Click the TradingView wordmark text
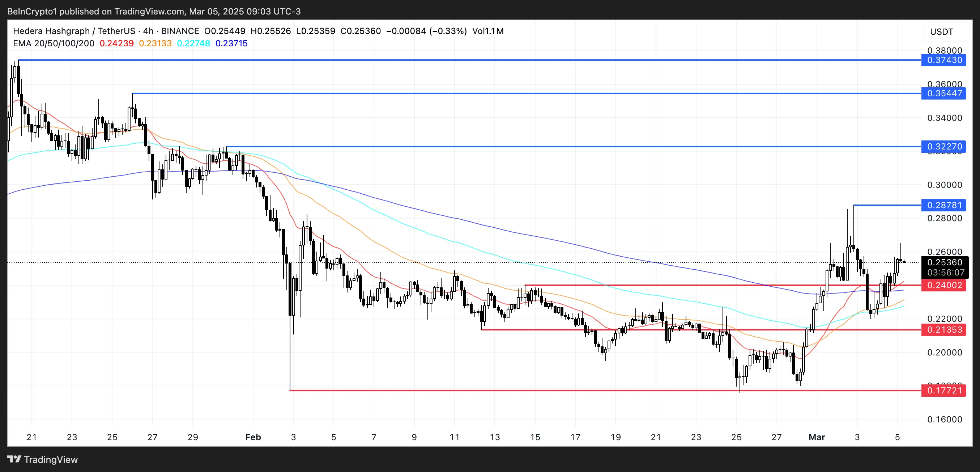The image size is (980, 472). click(51, 459)
